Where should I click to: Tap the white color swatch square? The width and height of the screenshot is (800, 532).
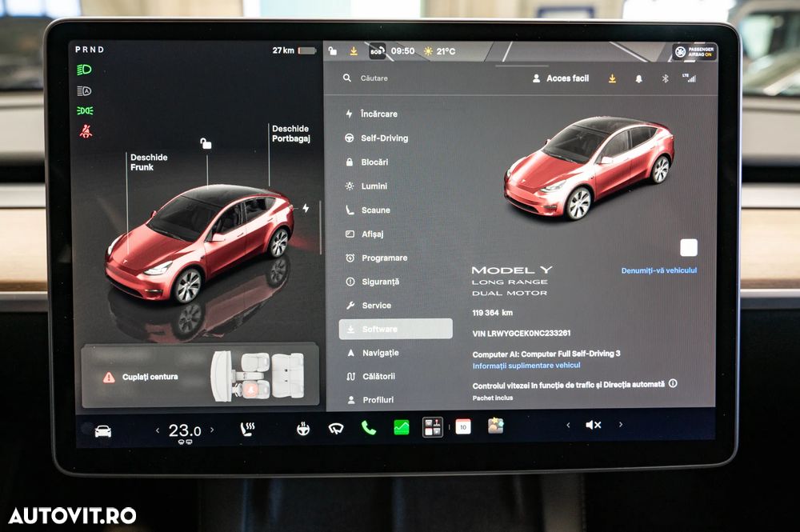pos(689,248)
